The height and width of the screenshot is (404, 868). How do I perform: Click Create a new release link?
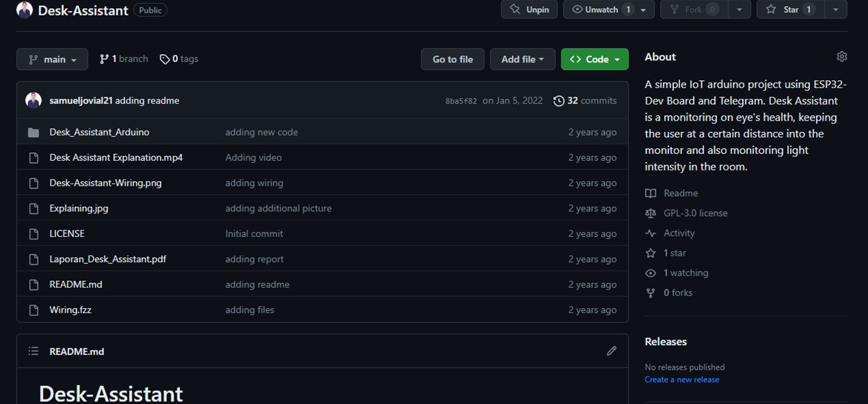coord(682,380)
